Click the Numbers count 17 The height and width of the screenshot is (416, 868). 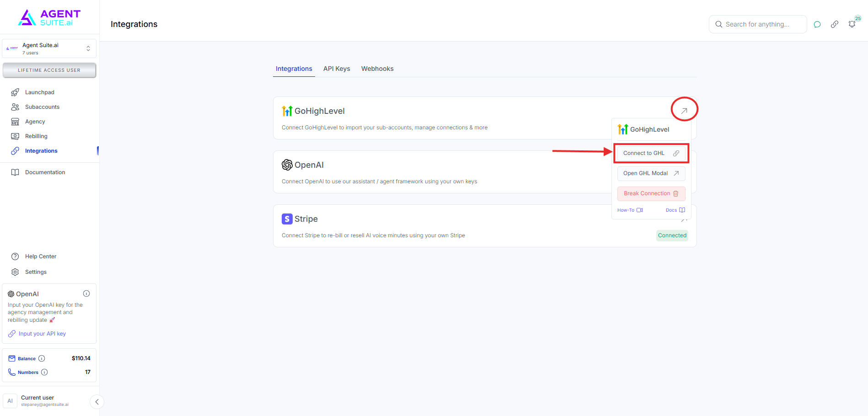click(88, 372)
